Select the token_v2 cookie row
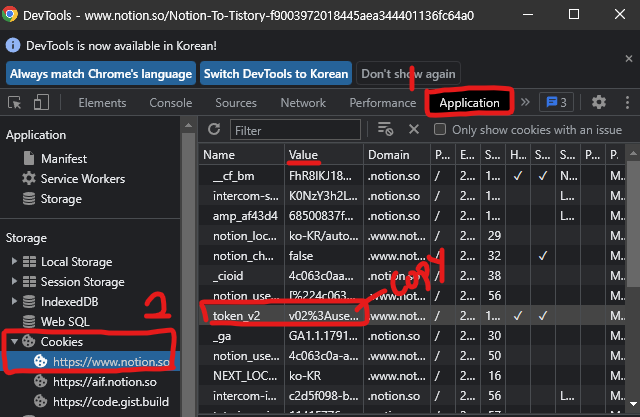The width and height of the screenshot is (640, 417). pos(412,315)
